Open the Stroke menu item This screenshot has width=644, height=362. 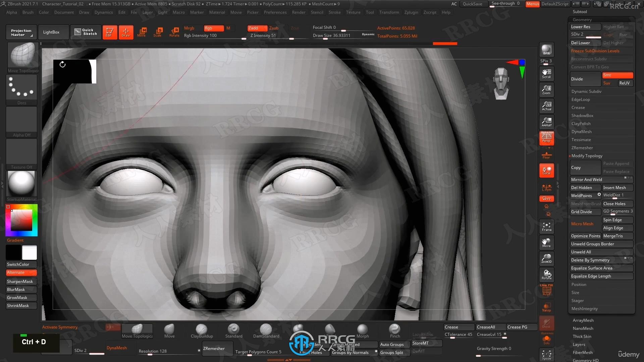coord(334,12)
